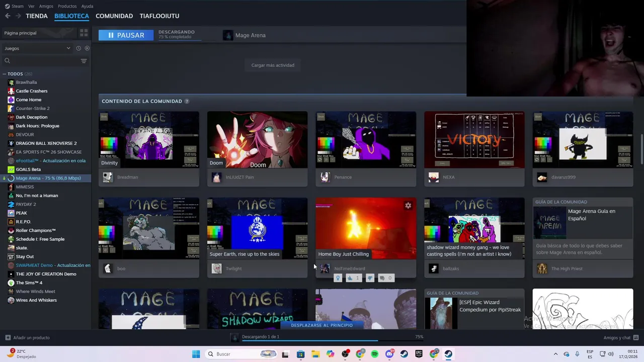
Task: Open settings gear on Home Boy thumbnail
Action: point(408,205)
